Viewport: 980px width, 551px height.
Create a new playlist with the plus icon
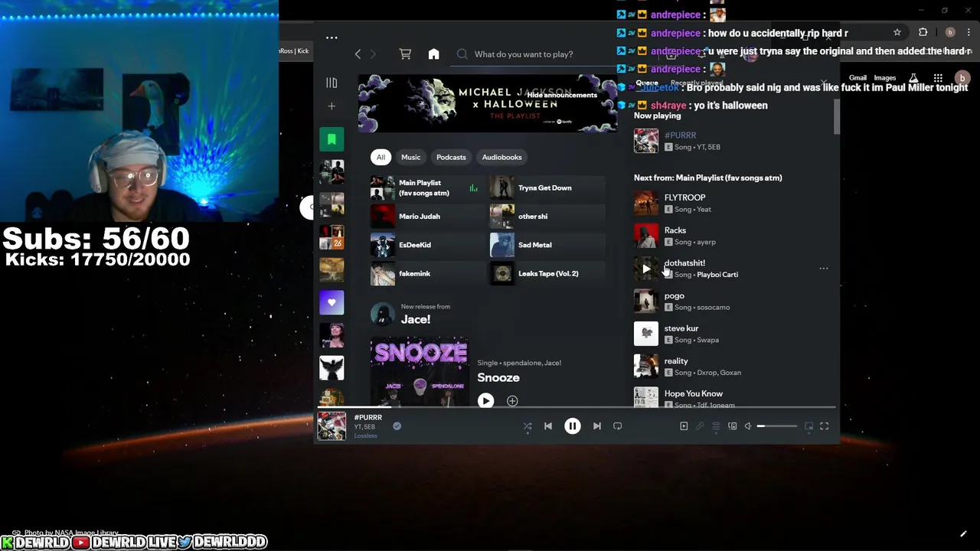332,106
